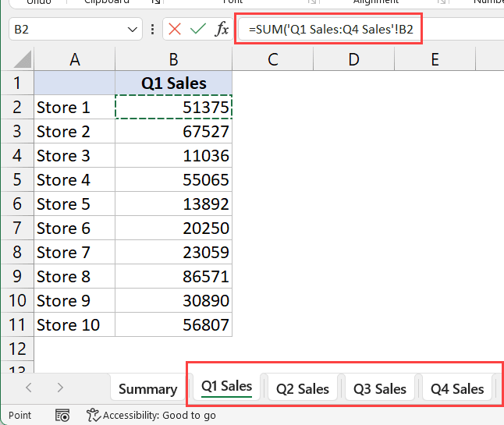The image size is (504, 425).
Task: Open the Accessibility checker status
Action: [x=151, y=415]
